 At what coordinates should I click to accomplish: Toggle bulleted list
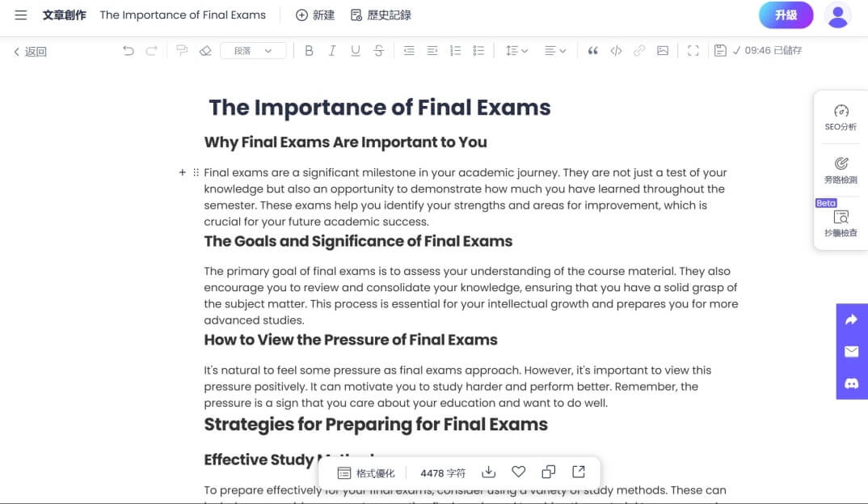(x=478, y=51)
